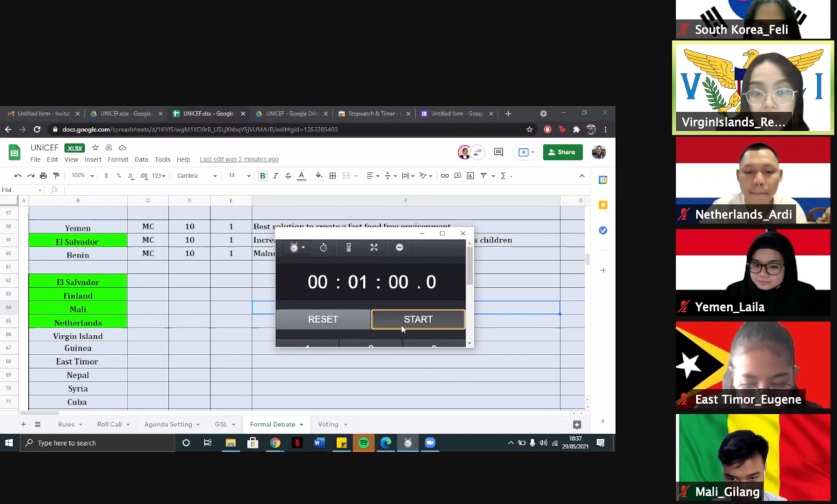The height and width of the screenshot is (504, 837).
Task: Open the Cambria font family dropdown
Action: click(197, 176)
